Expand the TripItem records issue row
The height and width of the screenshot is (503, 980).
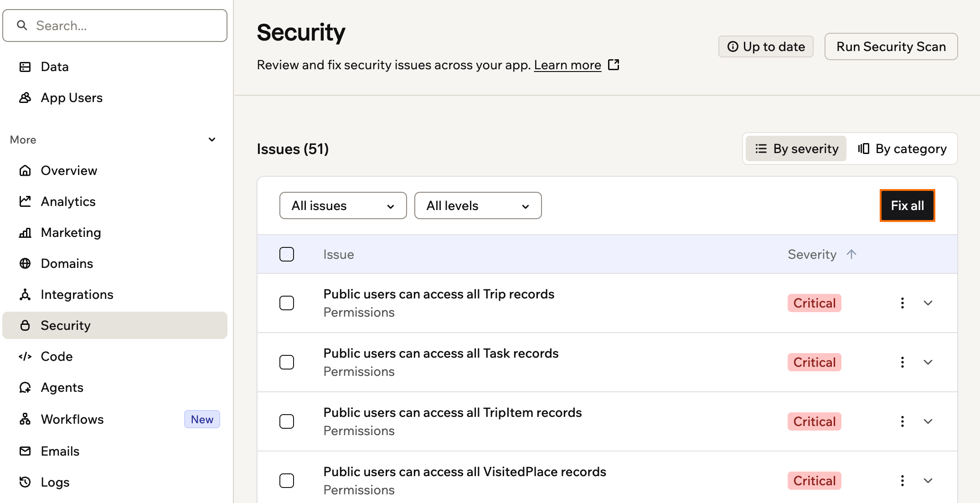click(928, 421)
